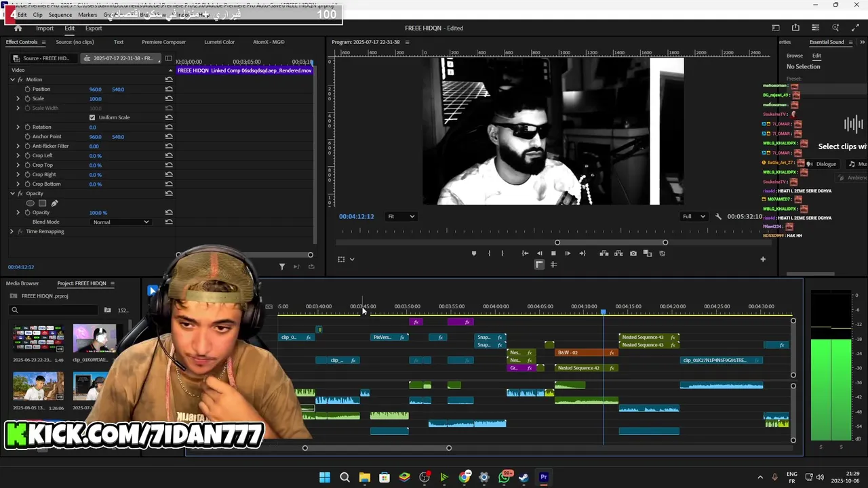Open the Media Browser tab
The width and height of the screenshot is (868, 488).
click(22, 283)
